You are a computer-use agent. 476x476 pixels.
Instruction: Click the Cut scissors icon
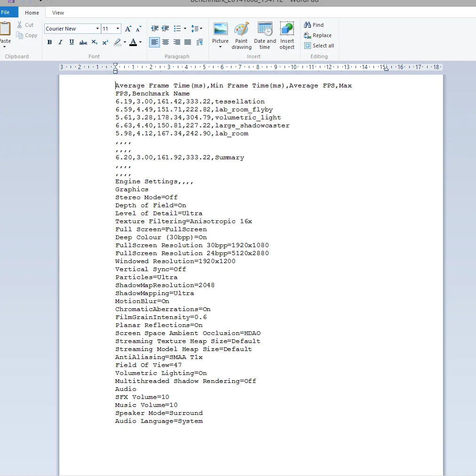(x=19, y=25)
